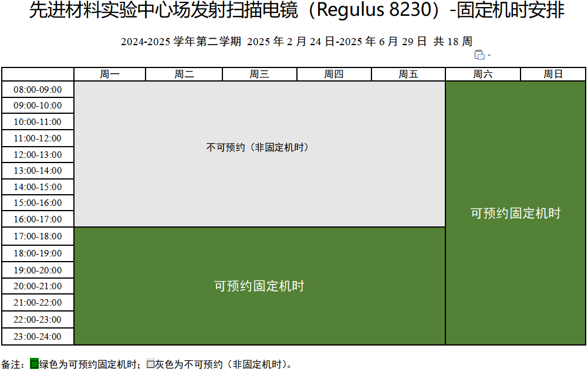The image size is (588, 369).
Task: Click the gray legend swatch in the note
Action: 150,364
